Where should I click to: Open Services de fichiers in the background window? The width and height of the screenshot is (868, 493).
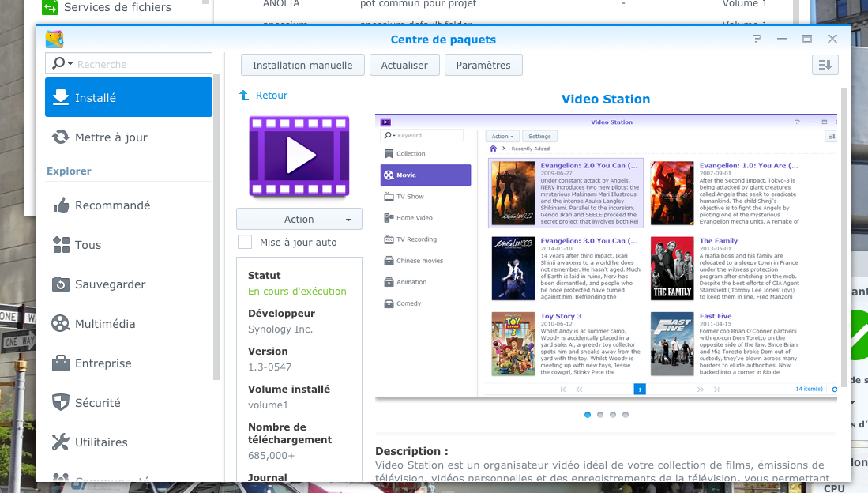[118, 7]
